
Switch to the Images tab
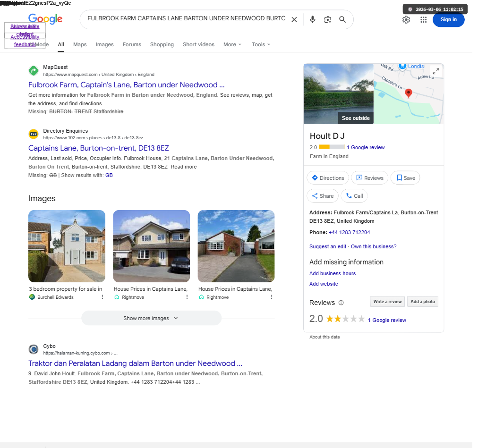(x=104, y=44)
